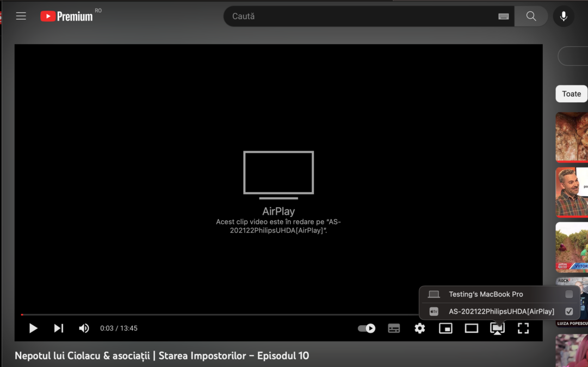
Task: Activate the subtitles icon
Action: click(393, 328)
